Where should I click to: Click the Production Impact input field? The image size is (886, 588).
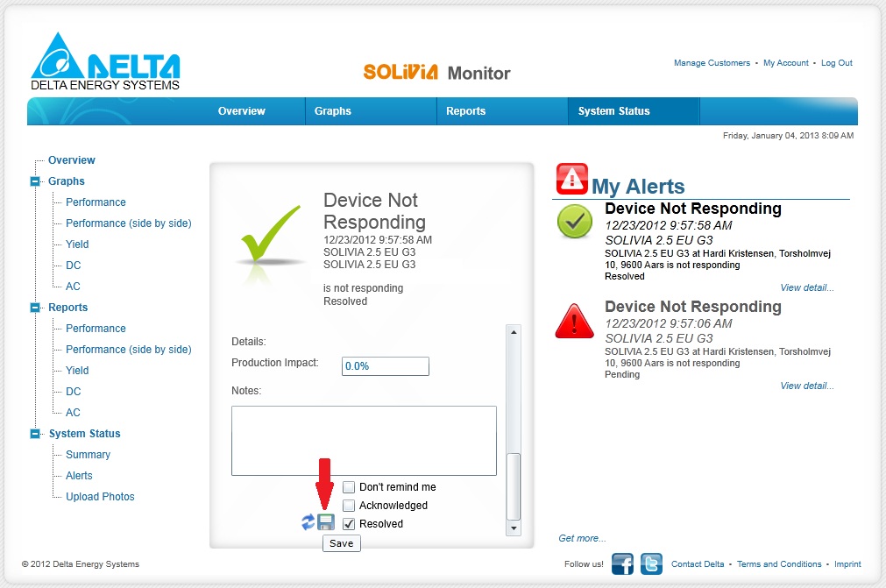(x=386, y=366)
